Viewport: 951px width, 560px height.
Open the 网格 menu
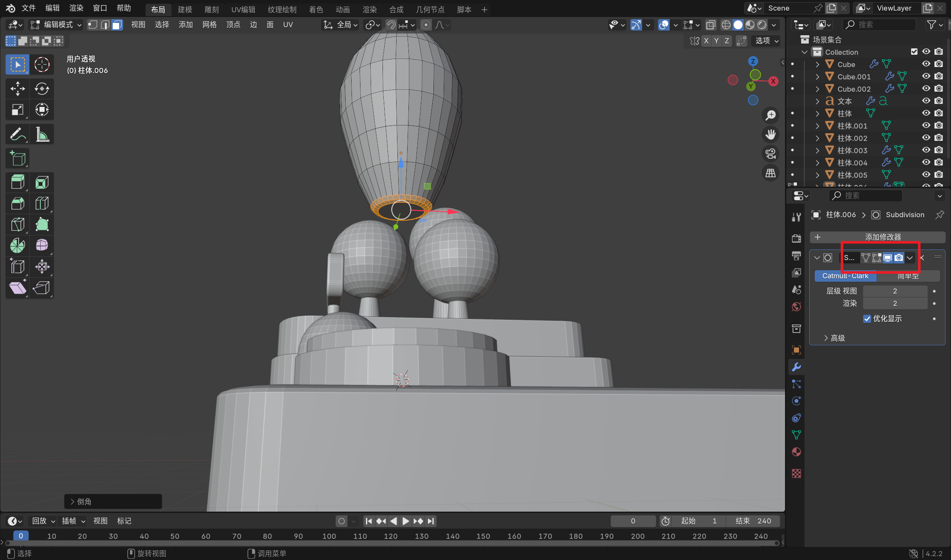209,25
